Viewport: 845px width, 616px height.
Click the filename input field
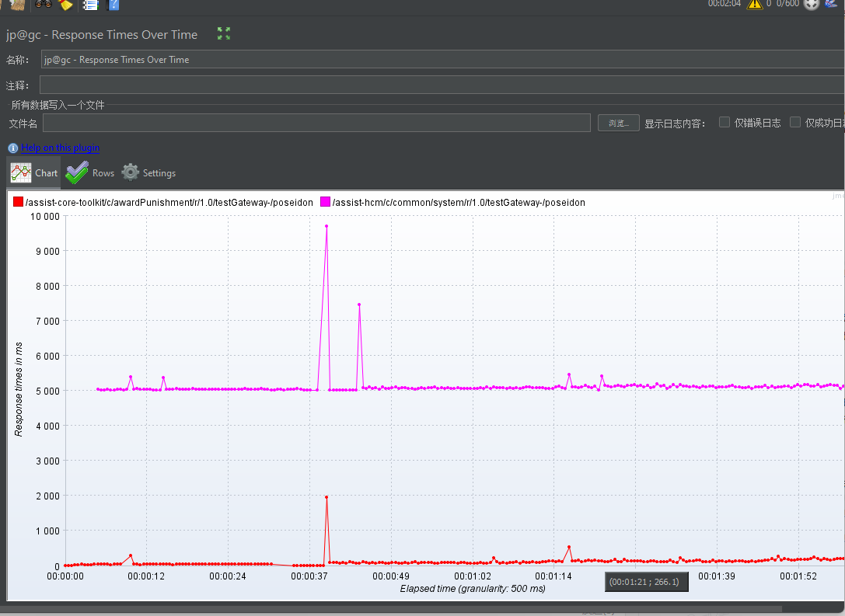[x=317, y=123]
